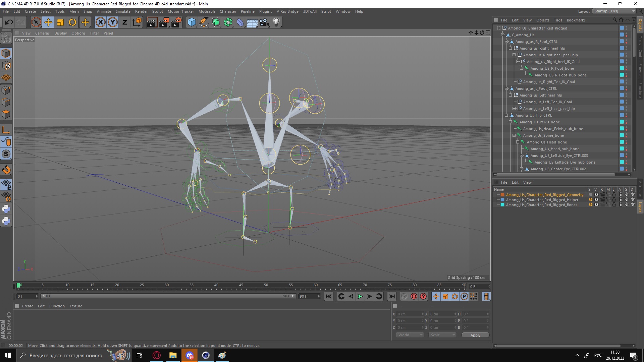Click the Undo arrow icon

click(9, 22)
